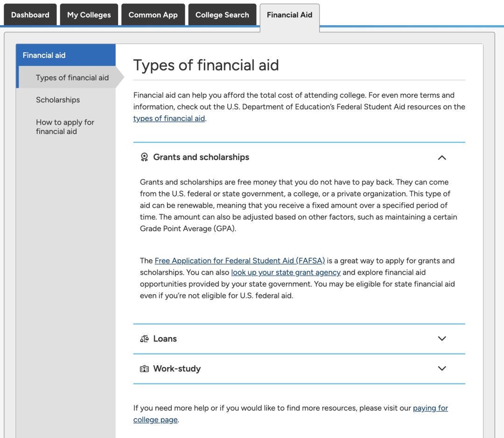Click the building icon next to Work-study
Viewport: 504px width, 438px height.
pyautogui.click(x=144, y=368)
